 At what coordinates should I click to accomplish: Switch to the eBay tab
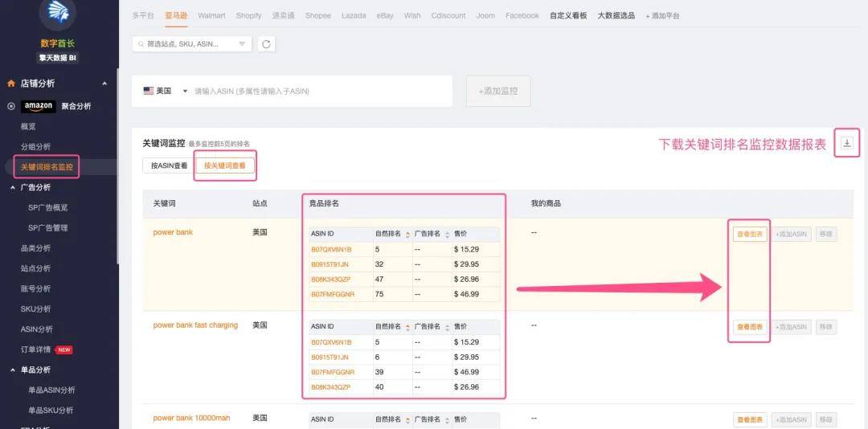tap(385, 15)
